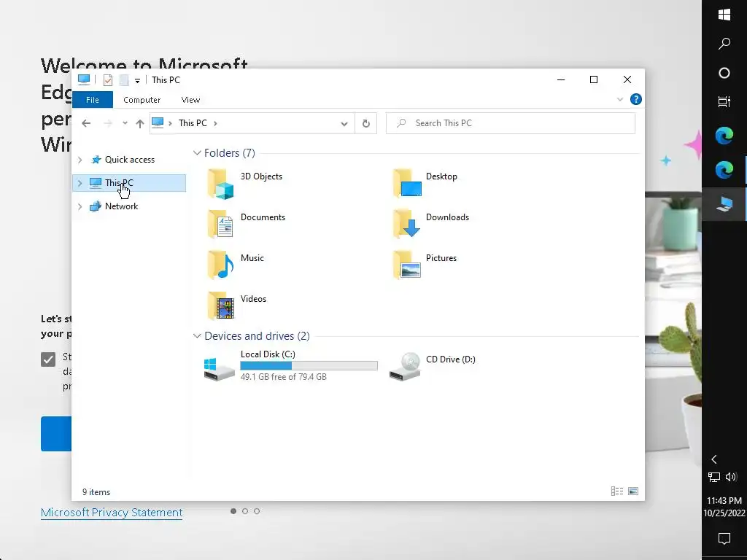747x560 pixels.
Task: Click the '9 items' status text
Action: click(x=96, y=492)
